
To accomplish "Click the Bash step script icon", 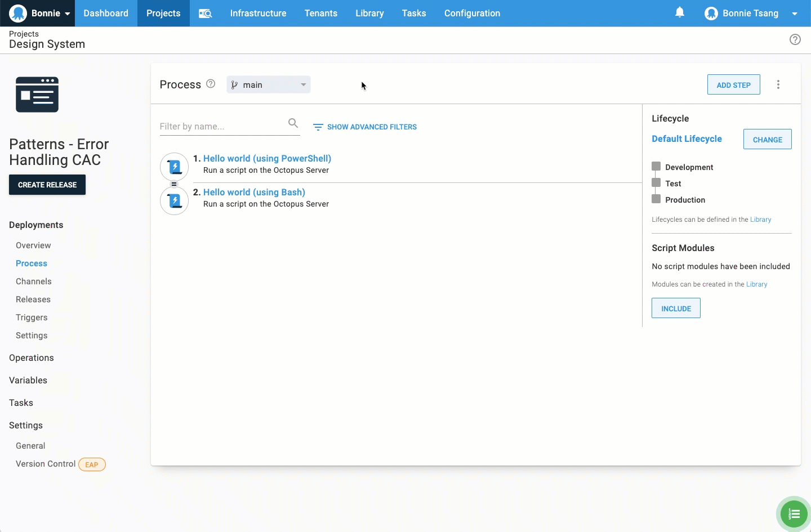I will (x=175, y=200).
